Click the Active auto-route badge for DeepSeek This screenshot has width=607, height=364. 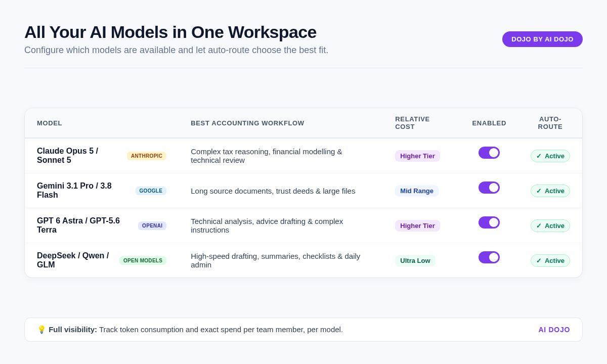tap(550, 260)
